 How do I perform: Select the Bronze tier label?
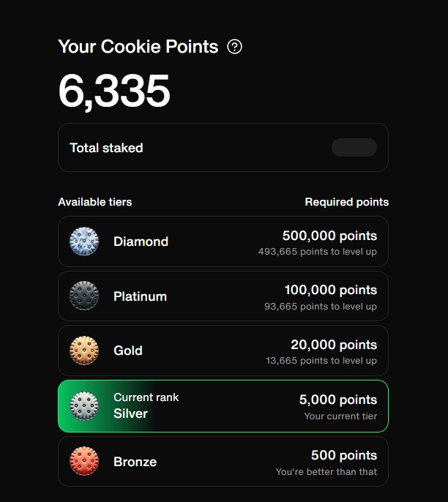135,462
